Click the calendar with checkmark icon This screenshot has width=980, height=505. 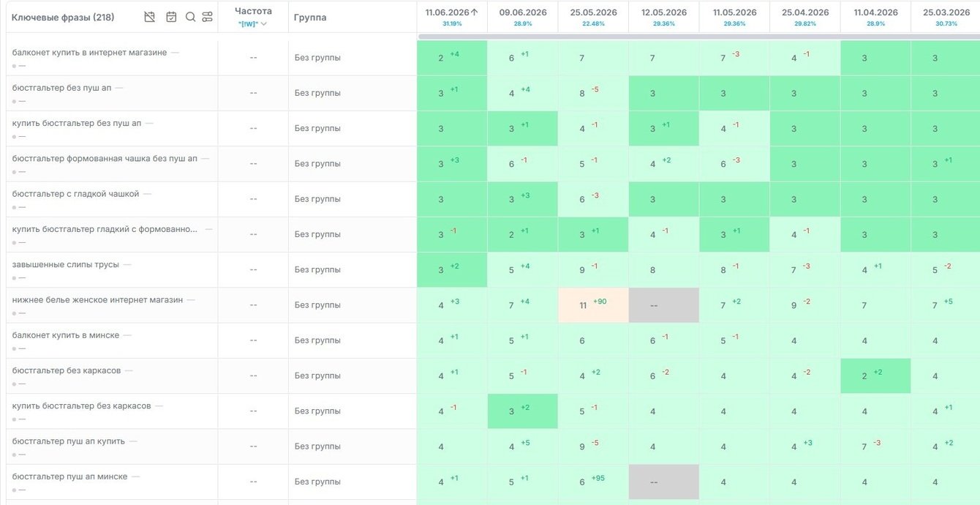point(171,17)
